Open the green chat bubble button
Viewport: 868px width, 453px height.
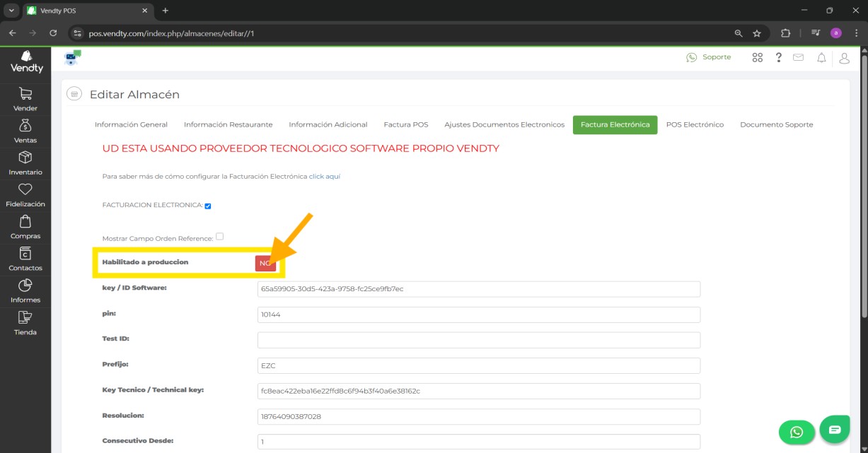[835, 429]
